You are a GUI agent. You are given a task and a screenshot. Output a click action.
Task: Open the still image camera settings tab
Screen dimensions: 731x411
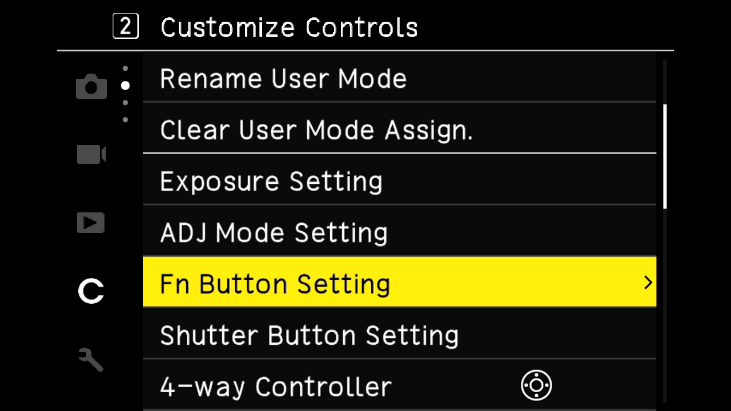[91, 87]
